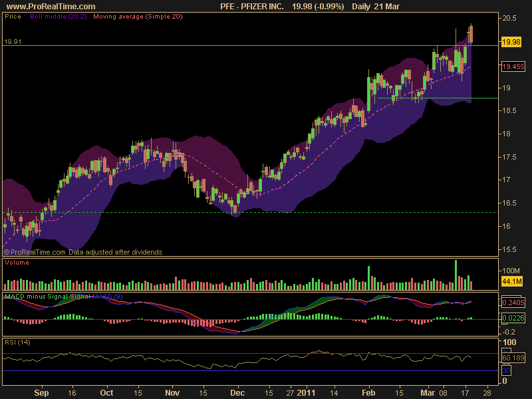Image resolution: width=532 pixels, height=399 pixels.
Task: Click the dashed green horizontal line near 16.3
Action: point(251,212)
